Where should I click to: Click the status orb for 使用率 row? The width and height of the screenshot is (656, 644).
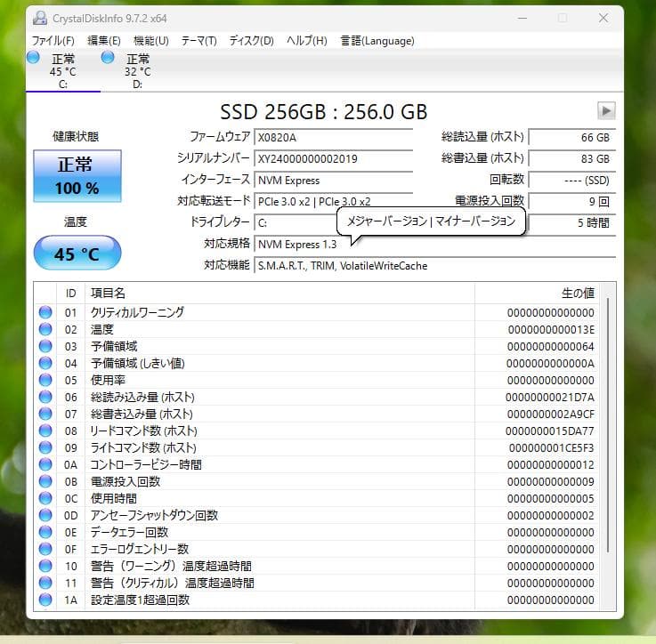coord(45,380)
